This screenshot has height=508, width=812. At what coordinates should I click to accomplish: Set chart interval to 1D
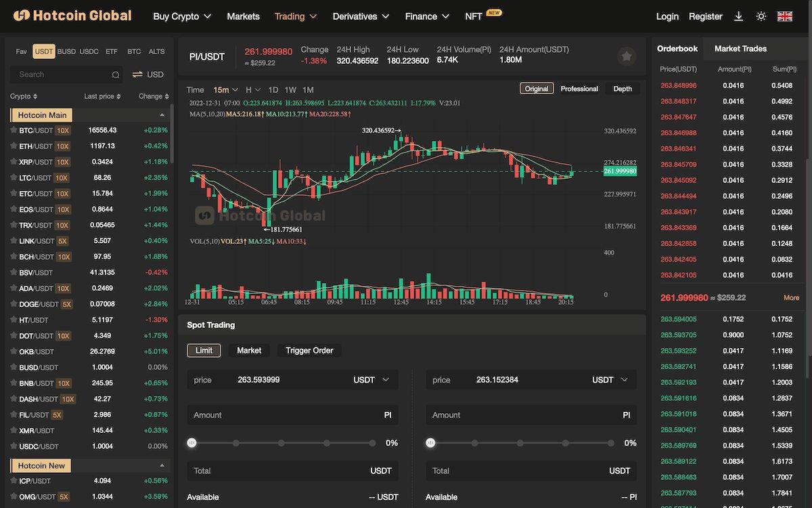click(x=273, y=89)
